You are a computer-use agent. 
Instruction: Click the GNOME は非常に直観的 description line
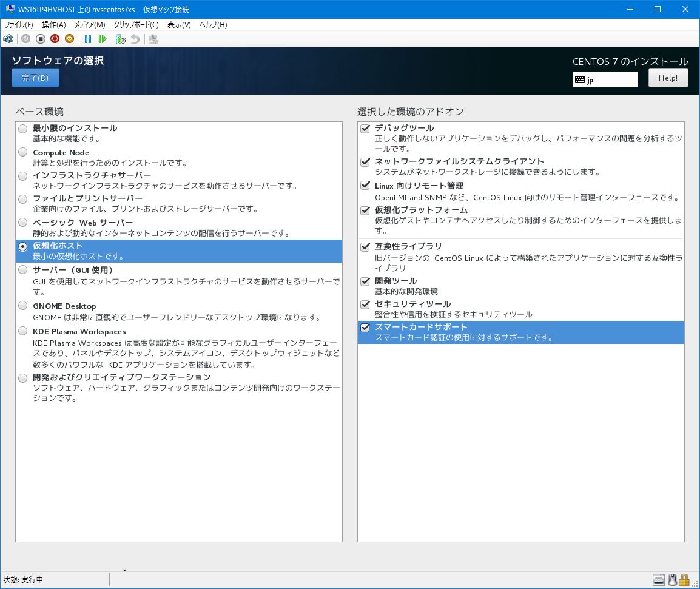pos(177,317)
